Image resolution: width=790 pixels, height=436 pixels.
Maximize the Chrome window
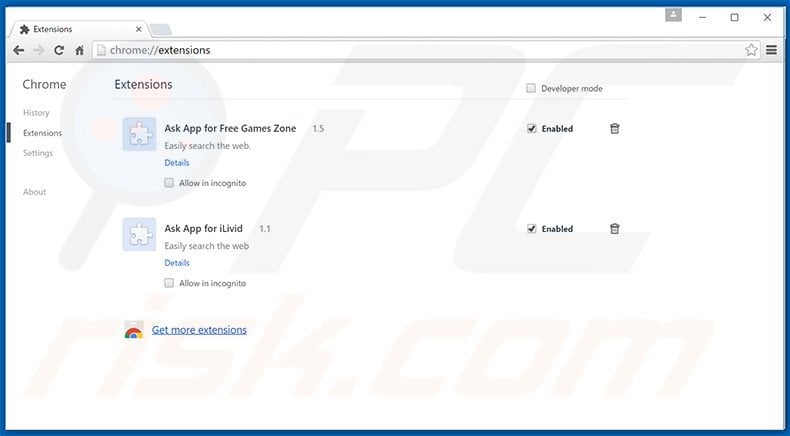tap(735, 18)
